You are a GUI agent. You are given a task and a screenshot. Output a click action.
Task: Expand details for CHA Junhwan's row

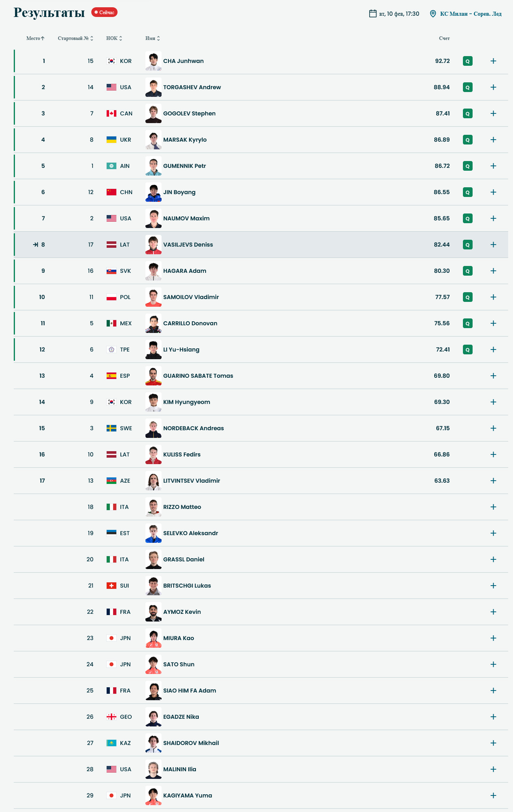(x=493, y=61)
